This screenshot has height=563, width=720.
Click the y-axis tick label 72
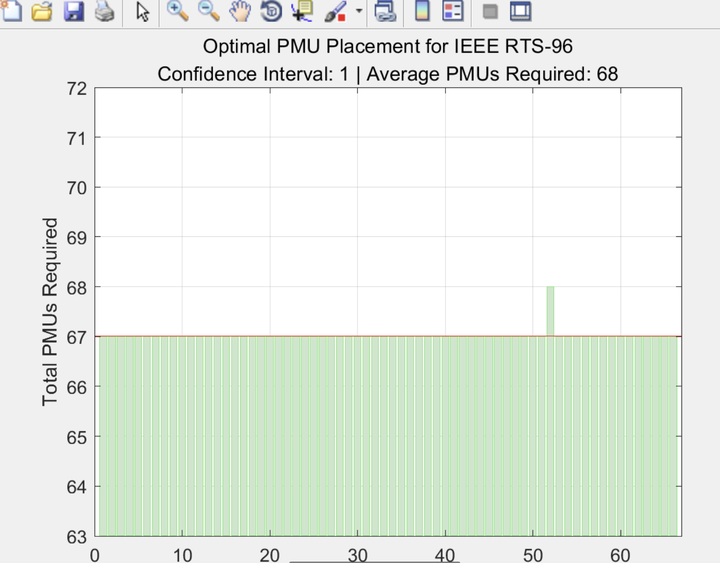(x=77, y=89)
